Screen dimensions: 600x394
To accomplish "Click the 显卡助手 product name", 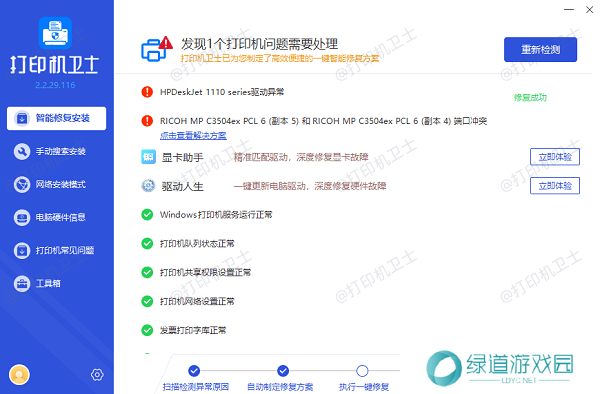I will (x=183, y=157).
